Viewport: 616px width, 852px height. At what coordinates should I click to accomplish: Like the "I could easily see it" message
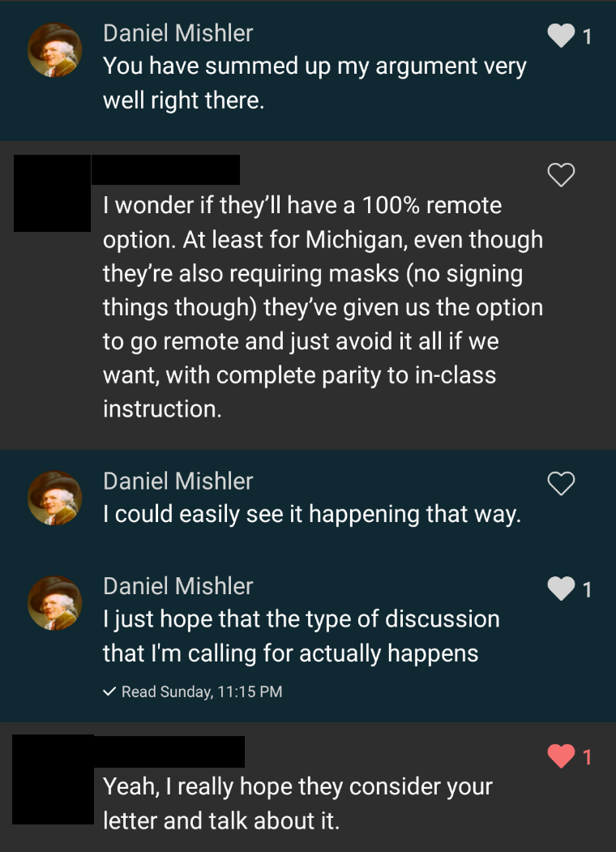(x=561, y=483)
